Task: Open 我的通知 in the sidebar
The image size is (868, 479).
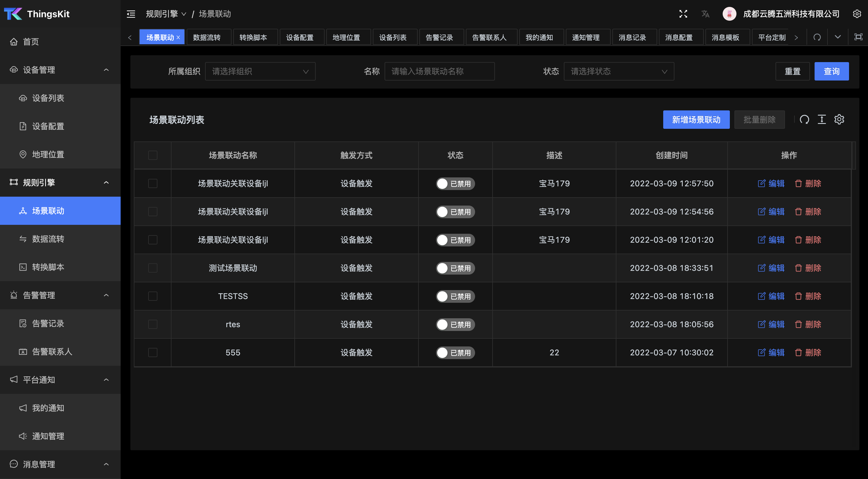Action: (60, 408)
